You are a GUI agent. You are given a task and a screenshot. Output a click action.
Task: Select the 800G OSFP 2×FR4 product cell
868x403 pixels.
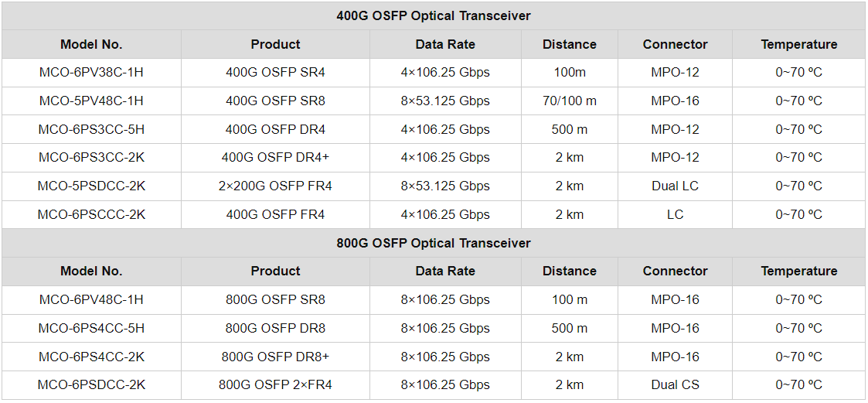(x=275, y=384)
